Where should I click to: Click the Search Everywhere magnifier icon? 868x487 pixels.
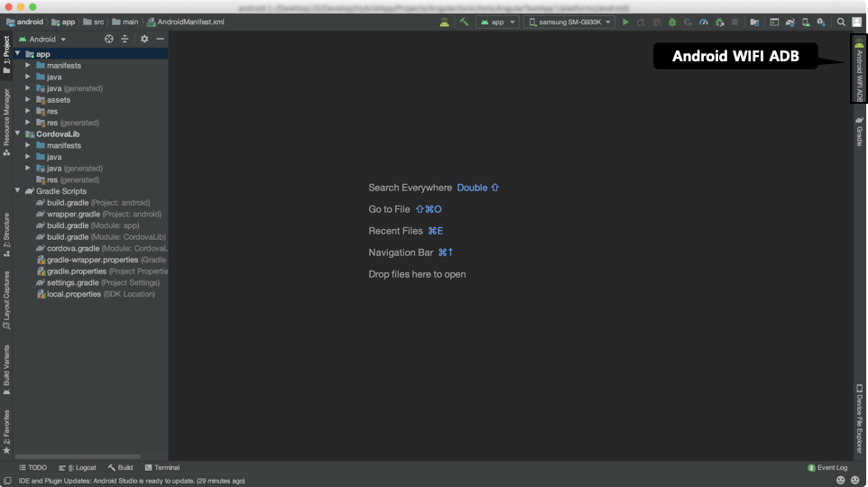click(841, 23)
